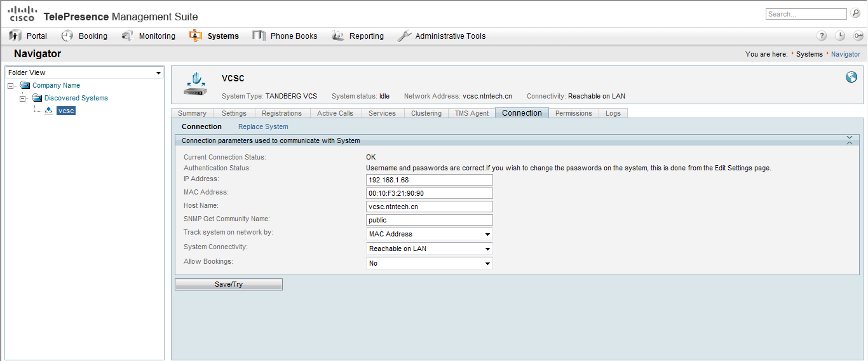Click the OK connection status value
The width and height of the screenshot is (868, 361).
point(371,157)
